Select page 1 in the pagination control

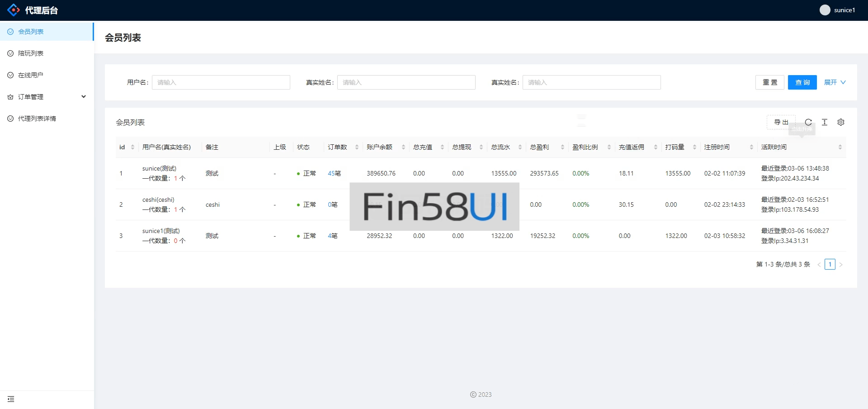point(830,264)
